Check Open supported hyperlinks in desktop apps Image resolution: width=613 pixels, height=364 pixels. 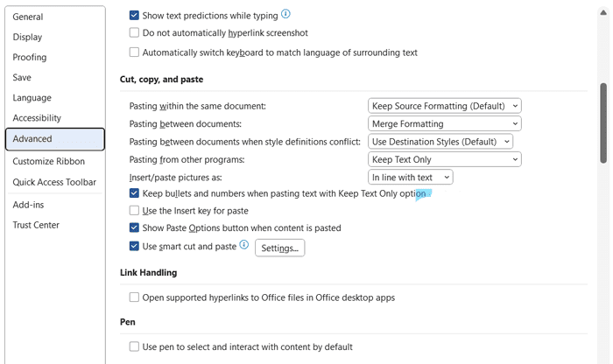[x=134, y=297]
